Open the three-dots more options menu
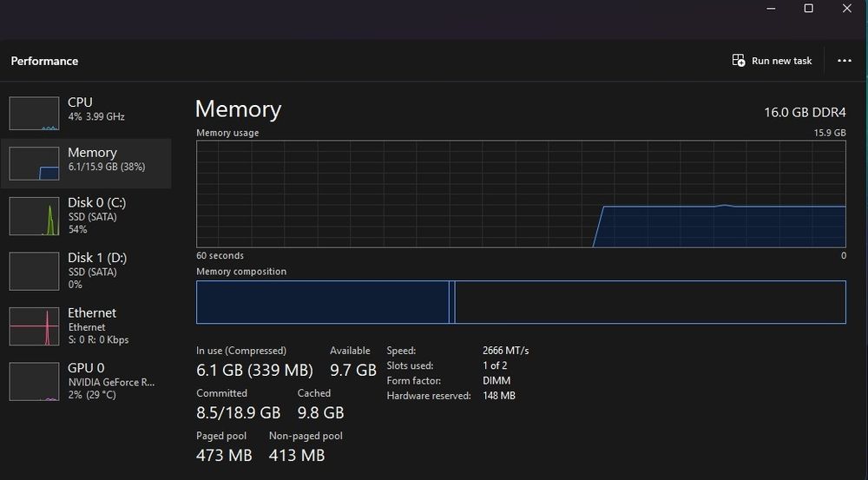Image resolution: width=868 pixels, height=480 pixels. click(x=845, y=61)
